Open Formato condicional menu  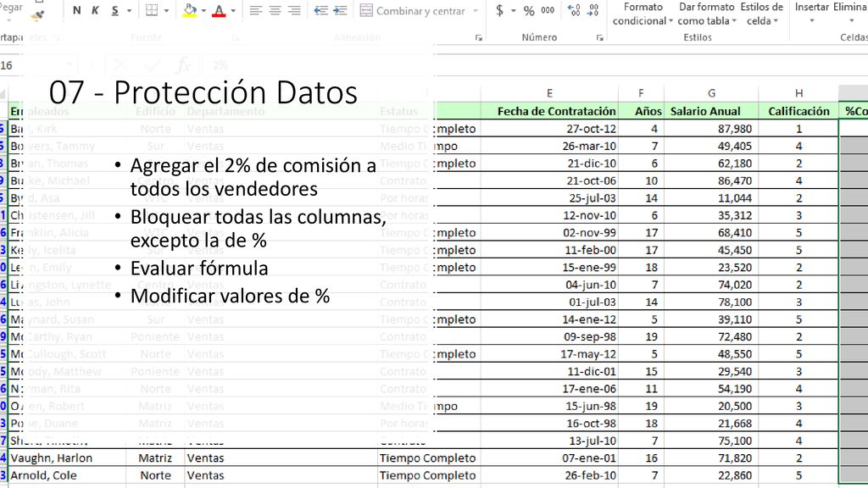643,14
